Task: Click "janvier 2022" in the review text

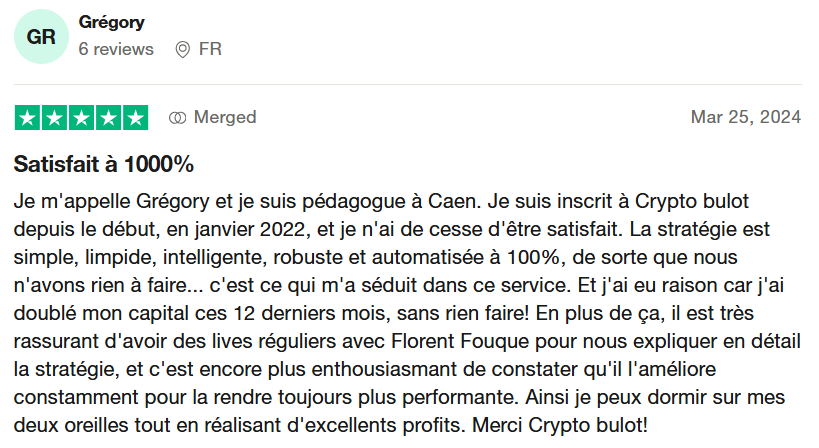Action: click(x=245, y=226)
